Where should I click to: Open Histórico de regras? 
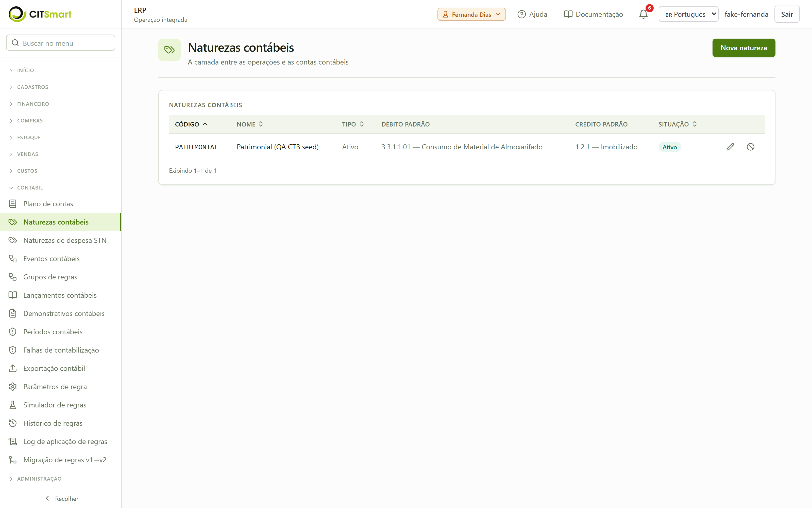point(61,423)
